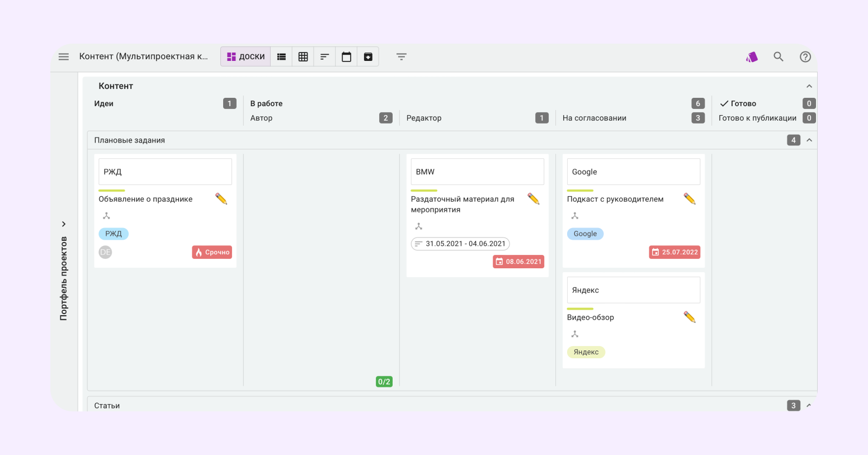Click the Статьи count badge 3

pos(794,406)
